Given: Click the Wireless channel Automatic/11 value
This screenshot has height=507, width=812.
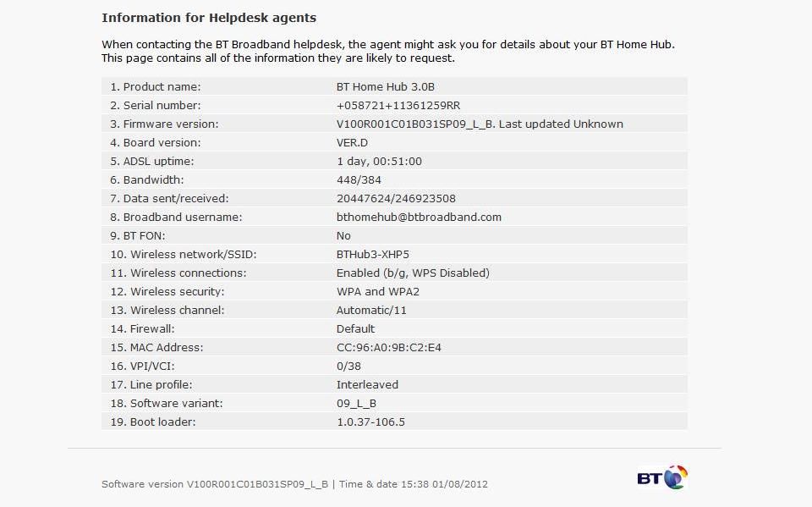Looking at the screenshot, I should point(371,311).
